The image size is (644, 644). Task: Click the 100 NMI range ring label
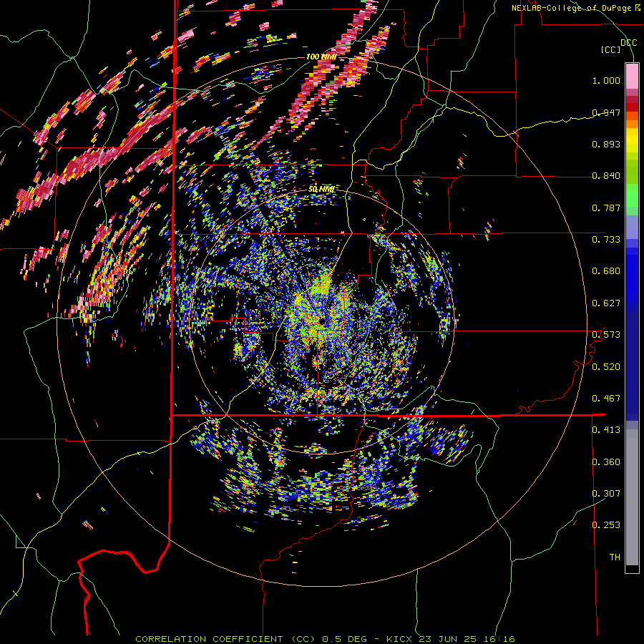321,57
